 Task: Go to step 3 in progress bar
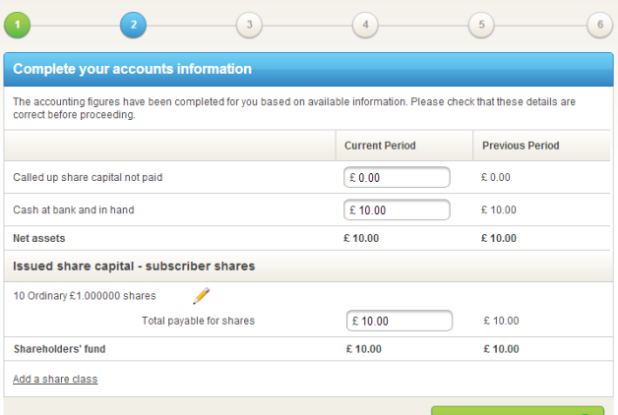[249, 25]
